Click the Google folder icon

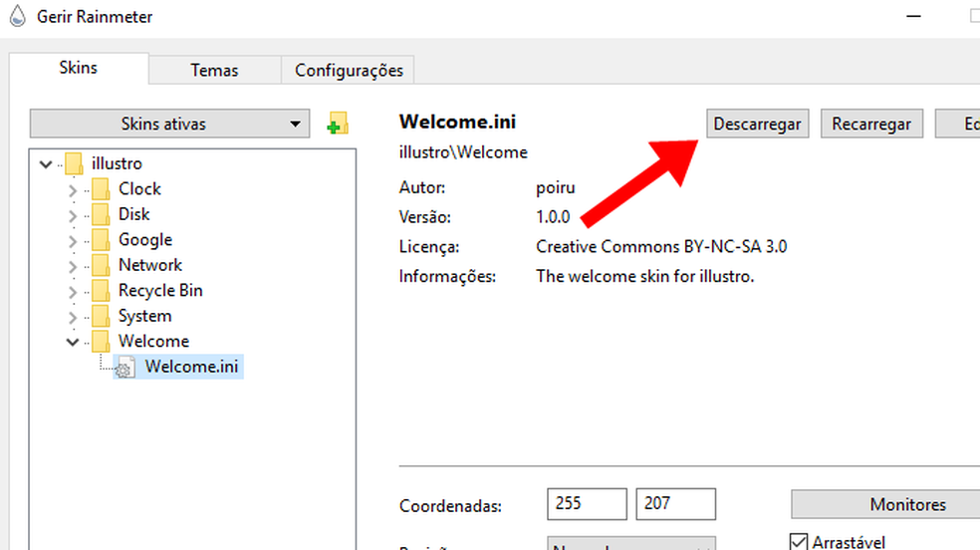click(x=101, y=240)
